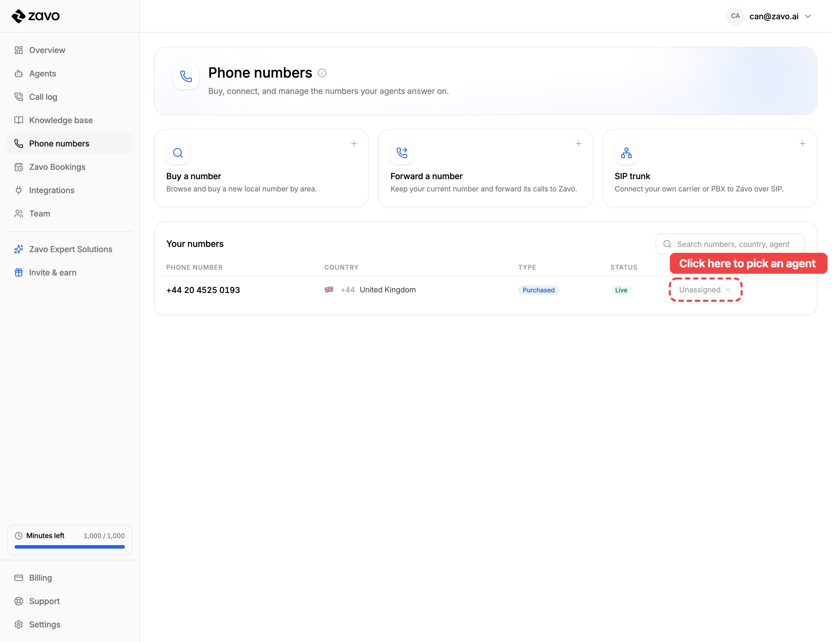Click the COUNTRY column header
Screen dimensions: 840x642
pos(342,268)
